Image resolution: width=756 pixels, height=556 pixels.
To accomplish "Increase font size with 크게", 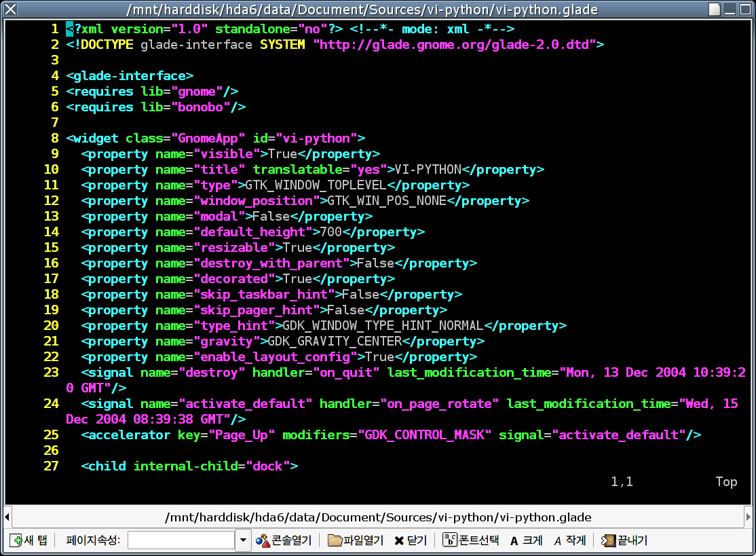I will pyautogui.click(x=526, y=540).
